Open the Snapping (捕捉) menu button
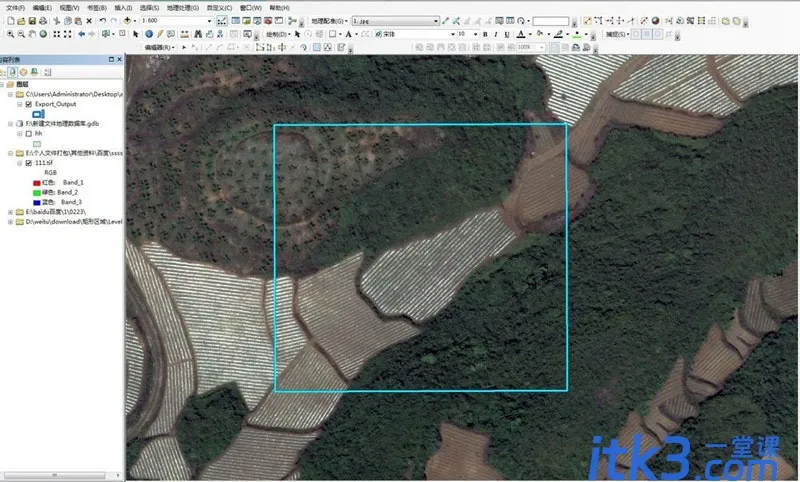This screenshot has height=482, width=800. [617, 34]
